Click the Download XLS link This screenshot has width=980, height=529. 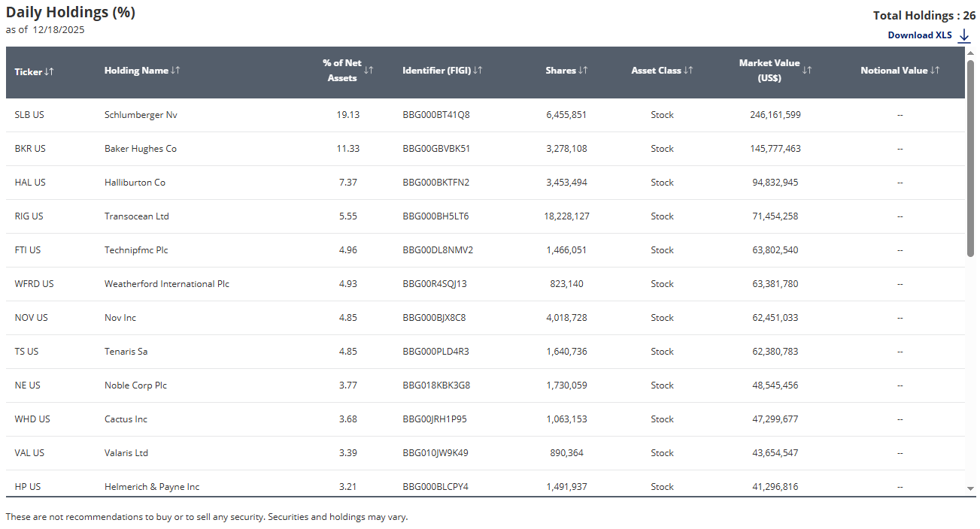919,35
